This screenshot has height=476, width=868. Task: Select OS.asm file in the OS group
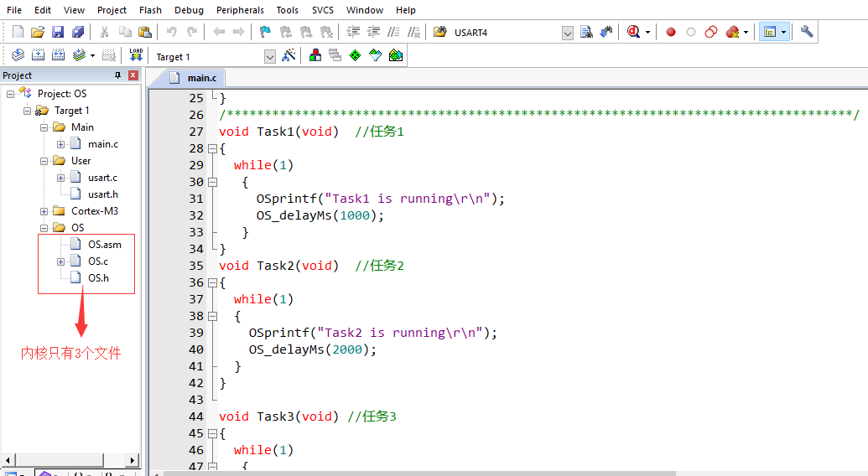tap(104, 245)
